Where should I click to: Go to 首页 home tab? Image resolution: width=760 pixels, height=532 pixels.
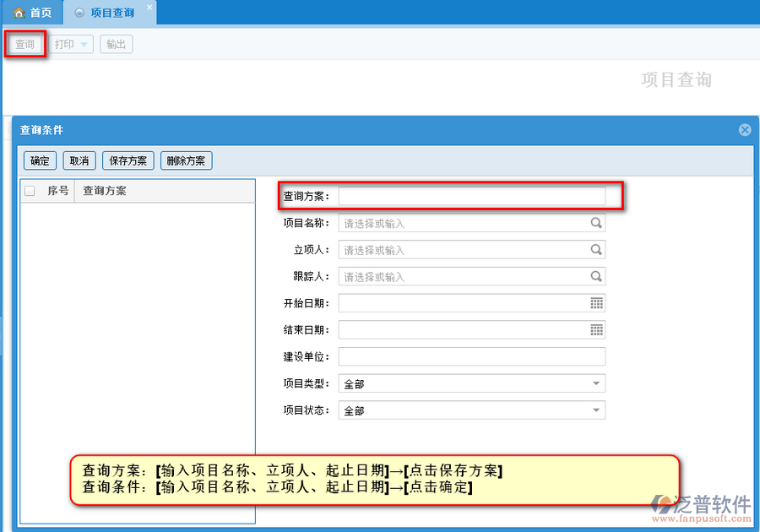tap(32, 13)
